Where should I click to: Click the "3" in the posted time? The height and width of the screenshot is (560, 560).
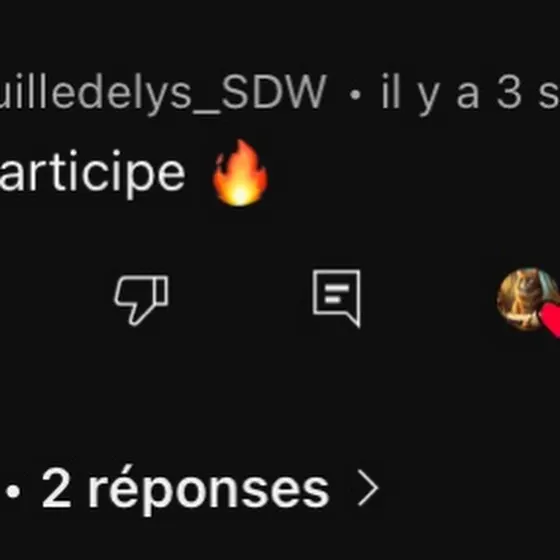pyautogui.click(x=509, y=92)
